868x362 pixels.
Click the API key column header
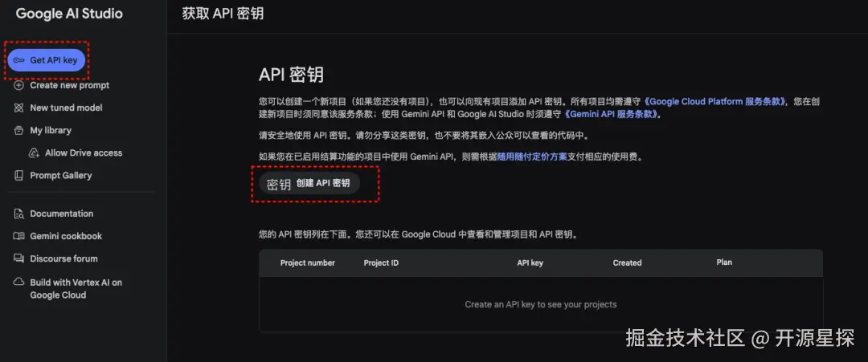pyautogui.click(x=530, y=263)
